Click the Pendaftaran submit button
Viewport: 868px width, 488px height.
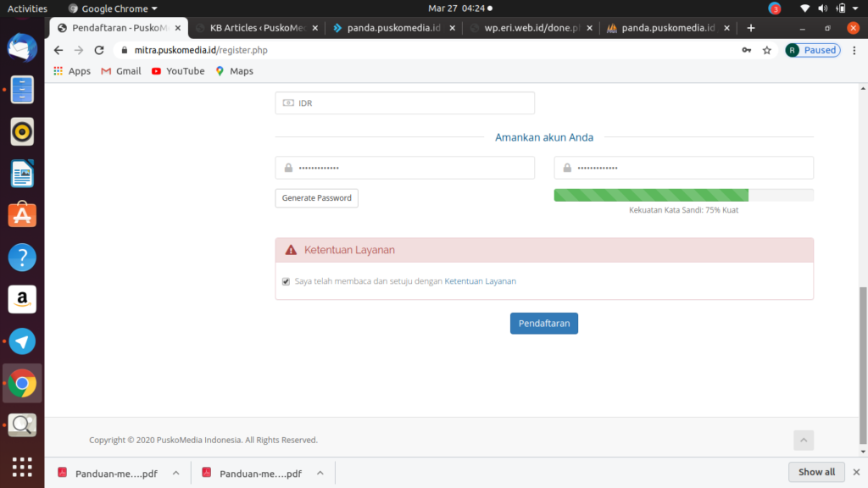coord(543,323)
